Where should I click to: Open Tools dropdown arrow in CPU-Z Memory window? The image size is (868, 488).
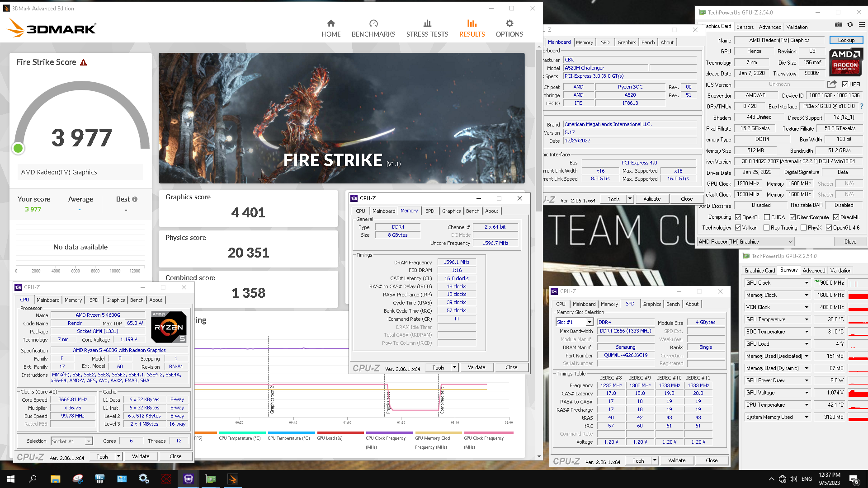coord(455,367)
